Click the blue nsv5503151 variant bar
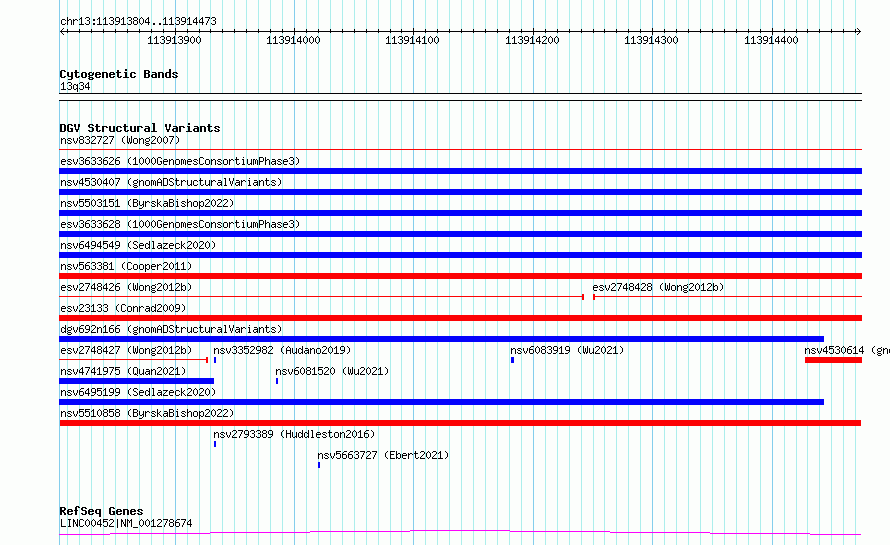 coord(460,213)
